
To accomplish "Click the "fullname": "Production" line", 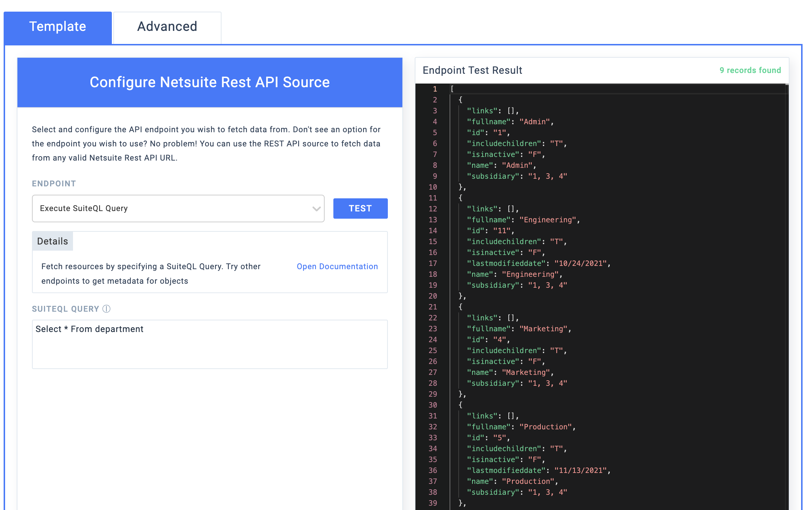I will [521, 427].
